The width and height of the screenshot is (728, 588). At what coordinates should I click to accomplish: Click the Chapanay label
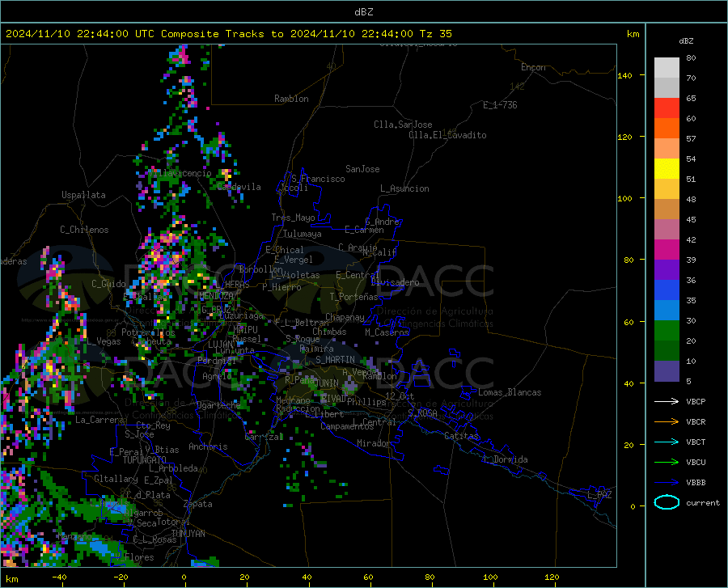click(345, 317)
